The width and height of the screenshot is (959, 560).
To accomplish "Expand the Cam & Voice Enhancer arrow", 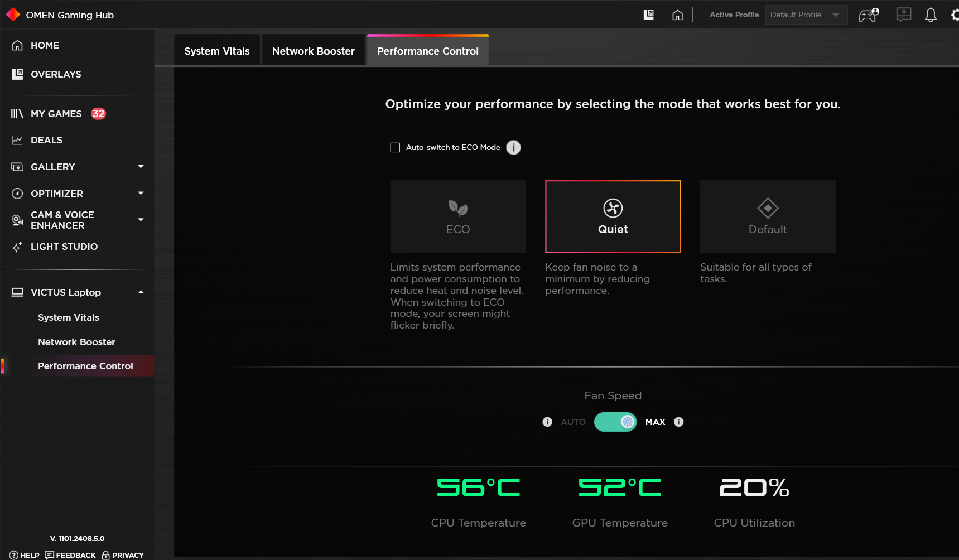I will tap(141, 220).
